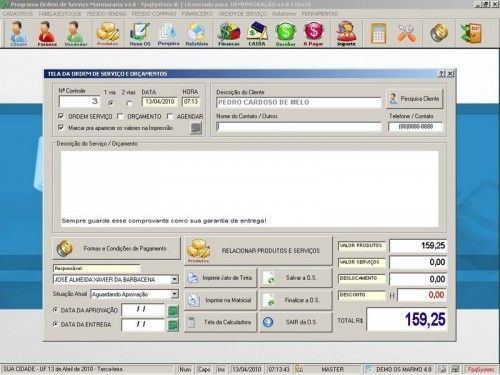Click the Nº Controle field
Screen dimensions: 500x375
pos(79,101)
